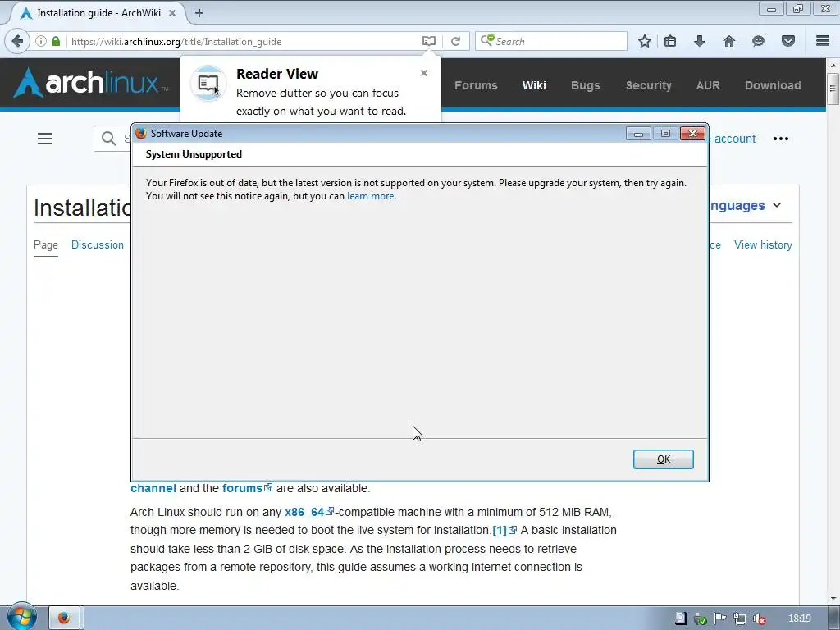Screen dimensions: 840x630
Task: Click the Installation guide tab title
Action: click(x=98, y=13)
